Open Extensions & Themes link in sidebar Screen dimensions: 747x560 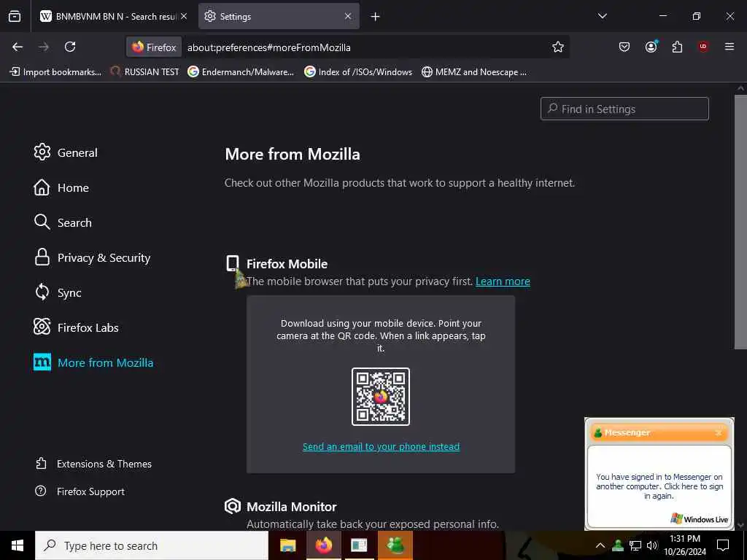[x=94, y=464]
